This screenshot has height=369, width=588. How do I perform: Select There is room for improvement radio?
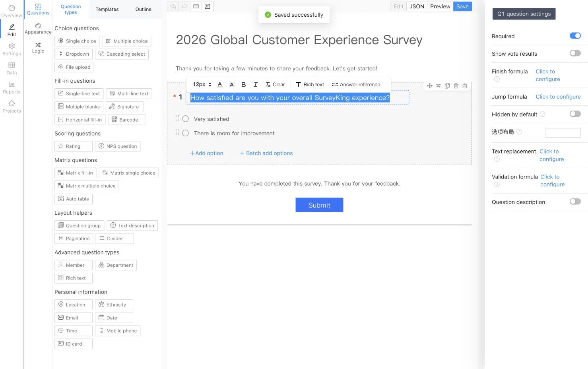[185, 133]
